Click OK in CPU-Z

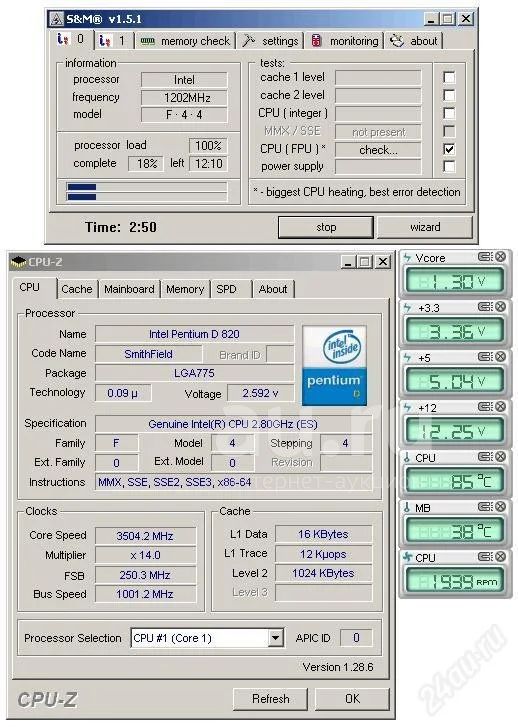pos(352,699)
